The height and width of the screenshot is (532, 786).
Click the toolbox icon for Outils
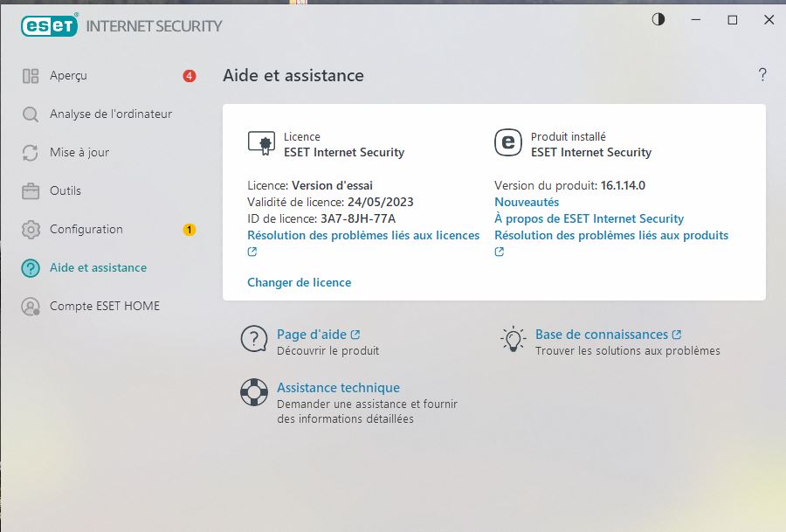pyautogui.click(x=31, y=191)
